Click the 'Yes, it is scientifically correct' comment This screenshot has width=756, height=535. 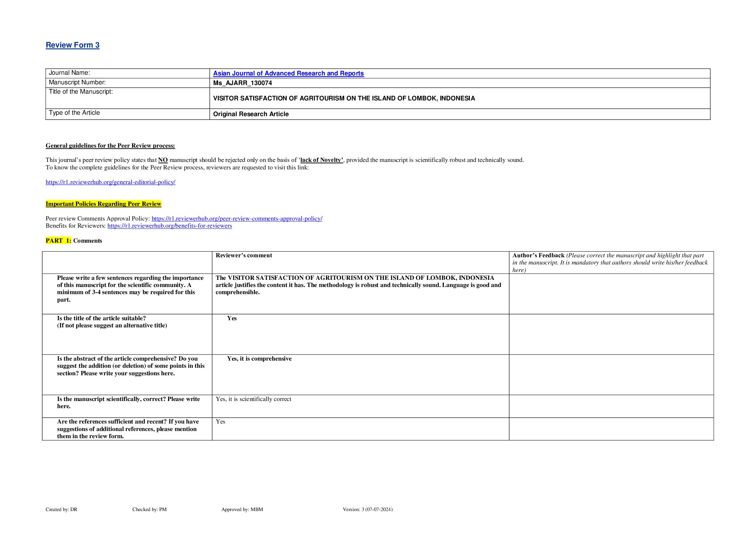(254, 399)
